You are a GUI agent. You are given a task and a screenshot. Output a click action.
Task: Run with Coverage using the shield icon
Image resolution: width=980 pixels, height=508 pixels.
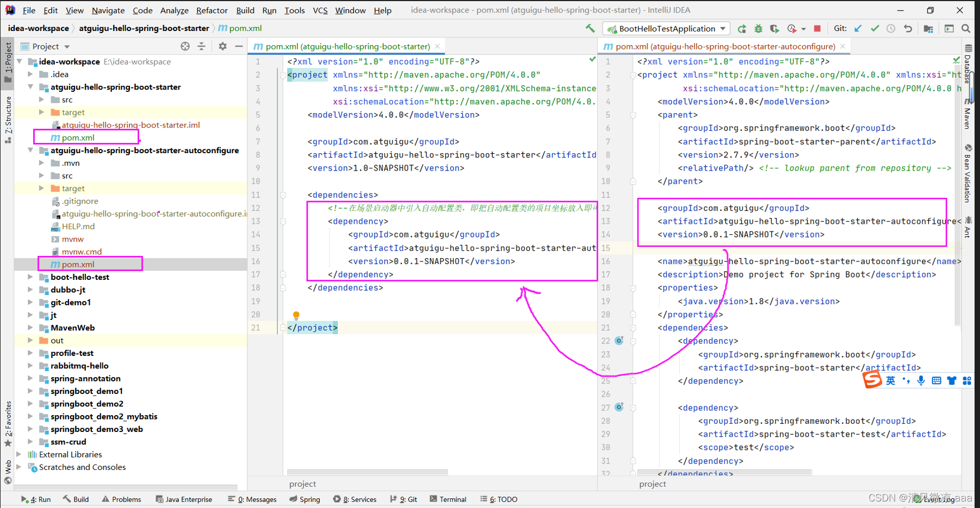(774, 29)
